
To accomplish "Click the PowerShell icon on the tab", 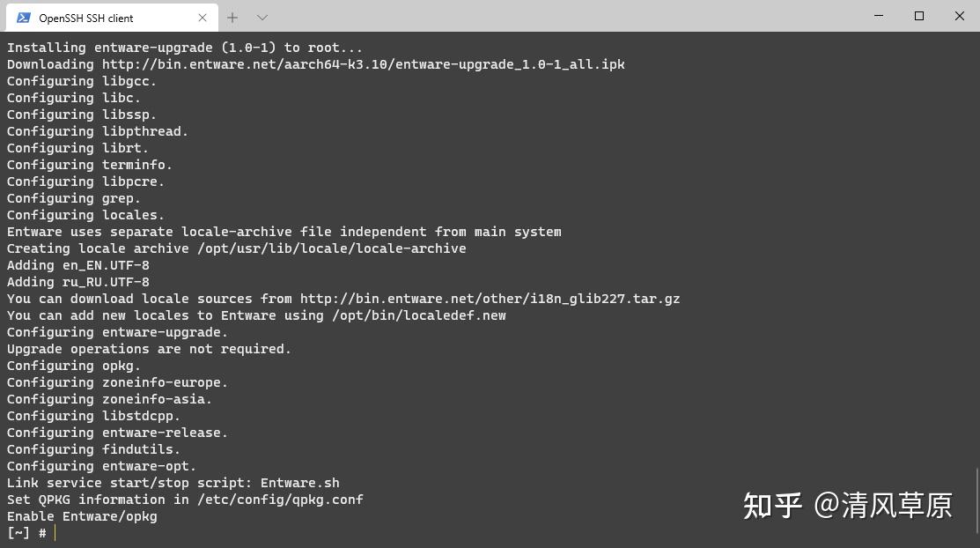I will coord(24,18).
